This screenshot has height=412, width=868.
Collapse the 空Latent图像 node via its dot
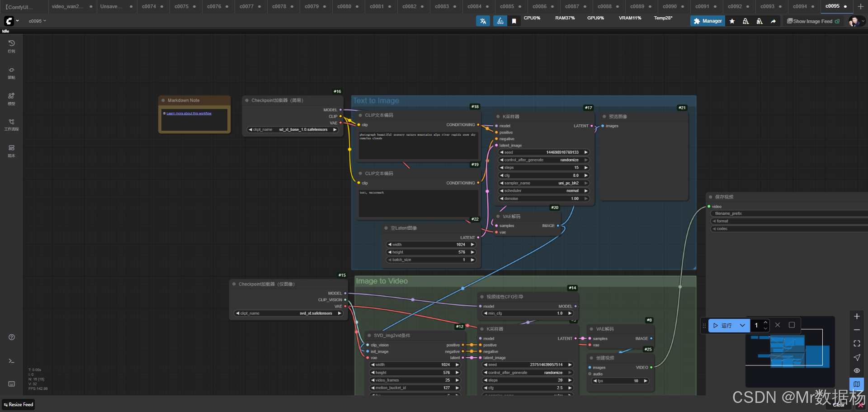click(x=386, y=228)
